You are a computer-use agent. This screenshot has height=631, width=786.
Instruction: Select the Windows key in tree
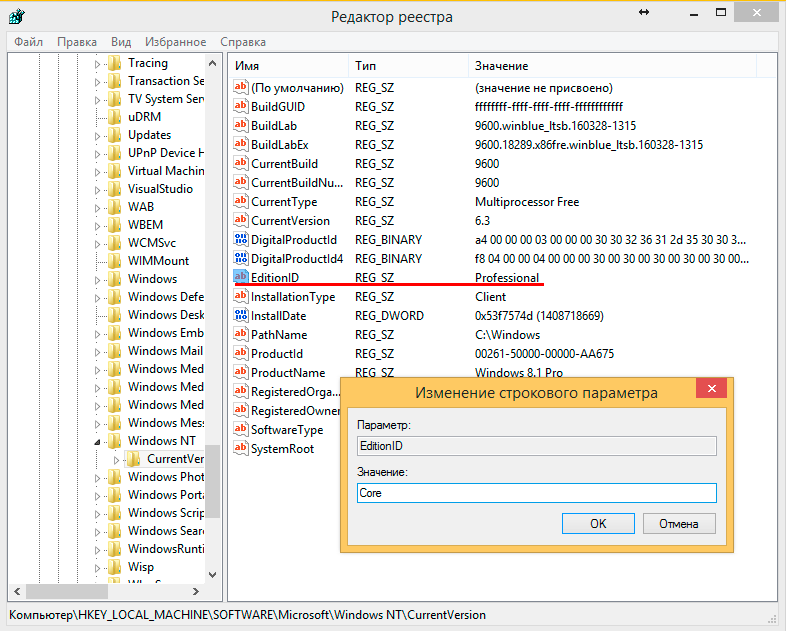pyautogui.click(x=152, y=279)
